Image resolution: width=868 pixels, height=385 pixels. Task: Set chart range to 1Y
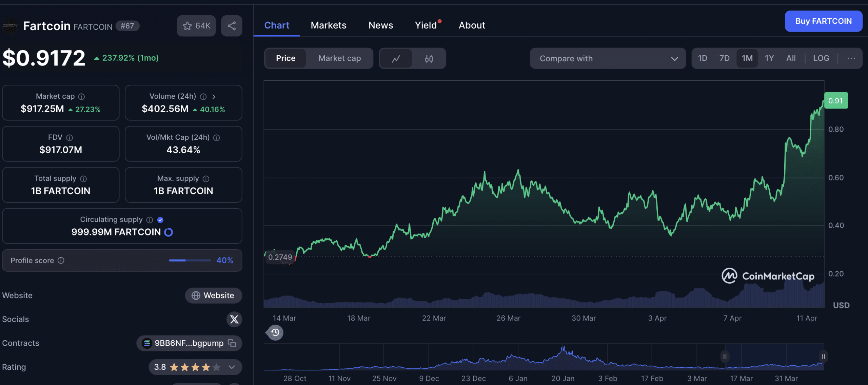tap(769, 58)
